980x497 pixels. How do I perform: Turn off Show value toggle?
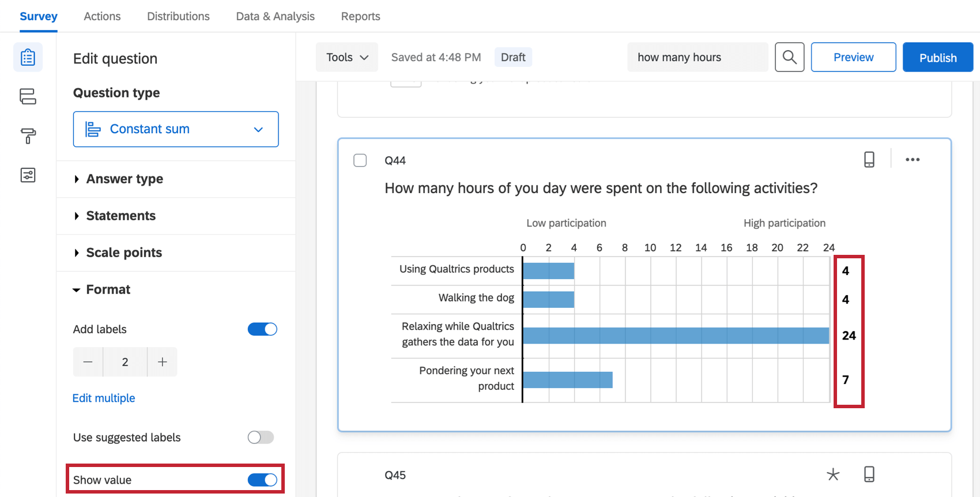coord(262,480)
